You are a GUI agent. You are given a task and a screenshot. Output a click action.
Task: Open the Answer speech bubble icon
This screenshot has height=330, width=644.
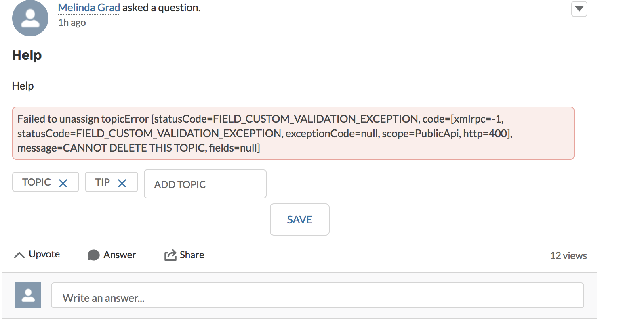point(94,255)
